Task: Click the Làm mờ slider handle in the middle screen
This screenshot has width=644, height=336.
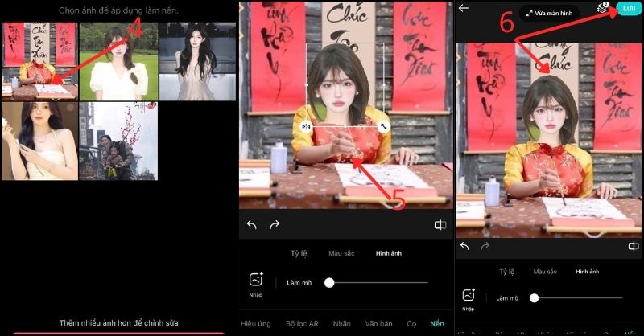Action: click(329, 282)
